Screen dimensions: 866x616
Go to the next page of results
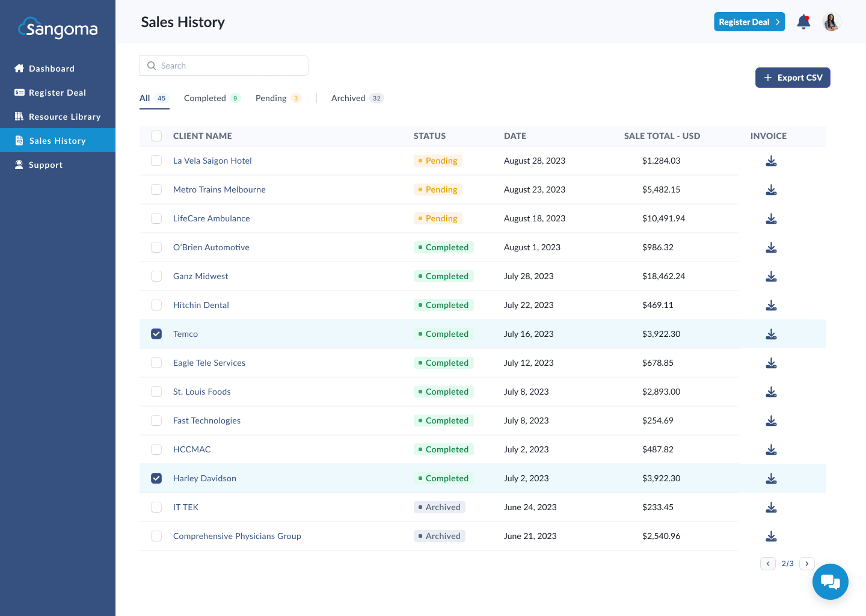click(x=806, y=564)
